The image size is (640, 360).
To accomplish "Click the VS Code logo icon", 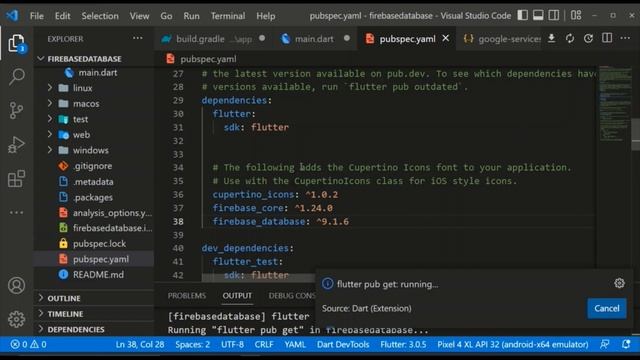I will tap(12, 16).
